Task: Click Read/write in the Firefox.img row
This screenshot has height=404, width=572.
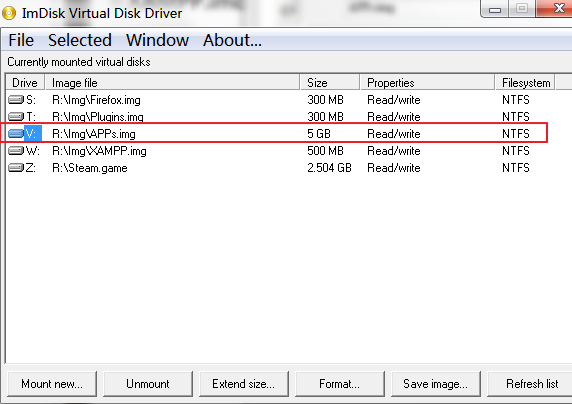Action: click(394, 100)
